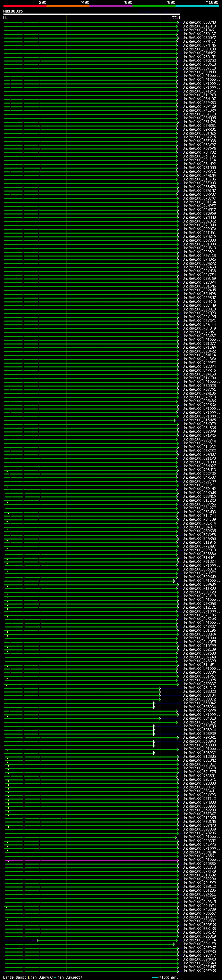The image size is (222, 980).
Task: Select hit UniRef100_Q1D461
Action: click(x=199, y=30)
